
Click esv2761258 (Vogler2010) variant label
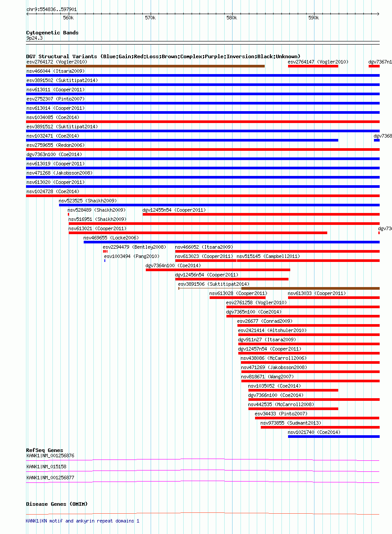pyautogui.click(x=256, y=302)
